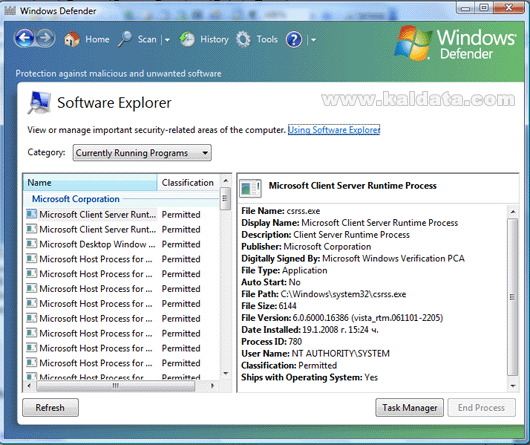Click File Path C:\Windows\system32\csrss.exe line
Viewport: 530px width, 445px height.
tap(323, 294)
